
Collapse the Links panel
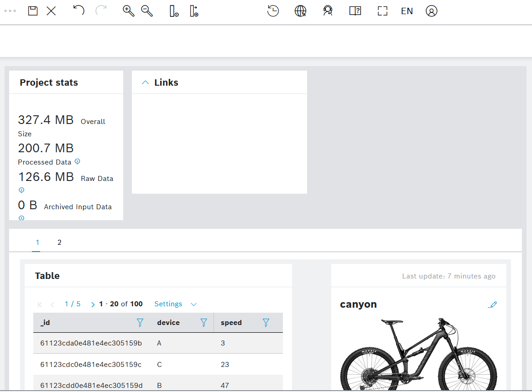(x=146, y=83)
